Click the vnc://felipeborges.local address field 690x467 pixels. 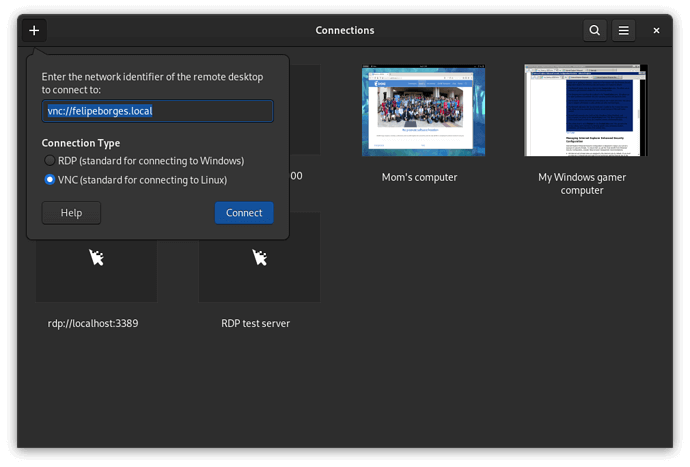click(x=157, y=111)
